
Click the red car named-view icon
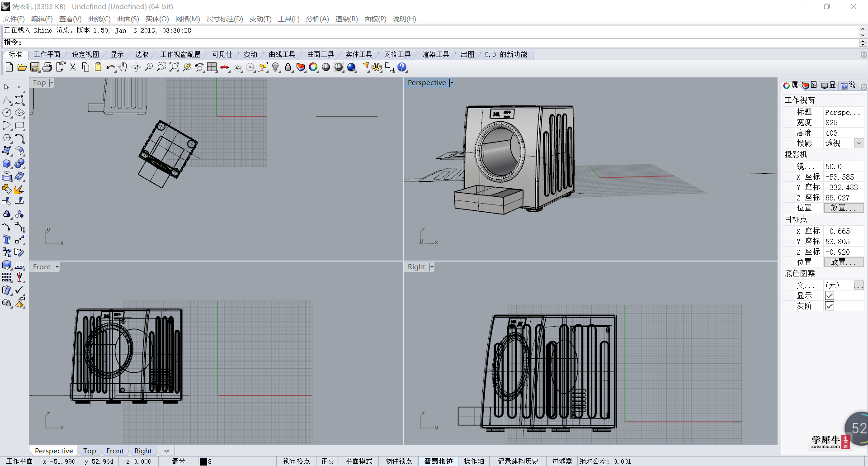pyautogui.click(x=225, y=67)
